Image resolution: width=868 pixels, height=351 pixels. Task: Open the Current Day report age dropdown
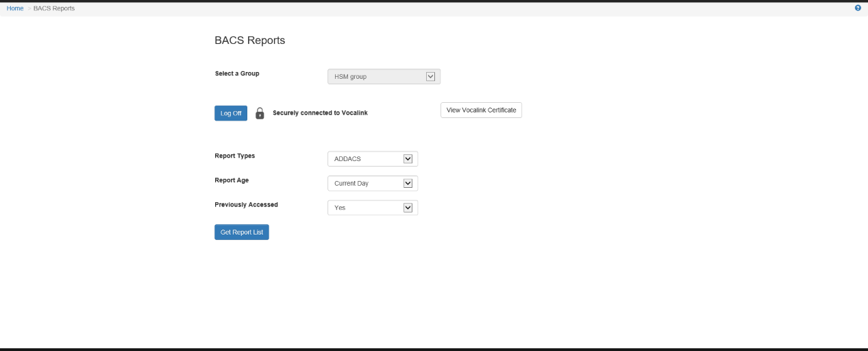[367, 184]
